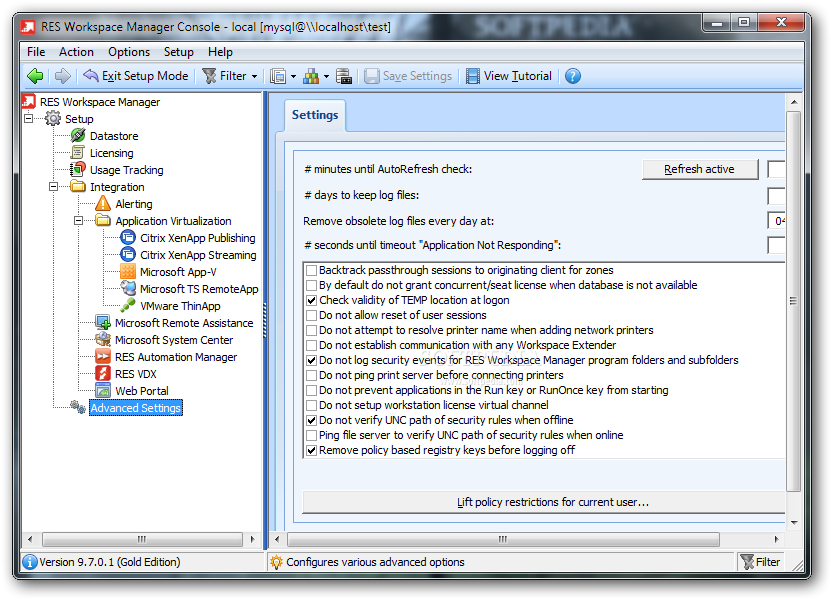
Task: Select Citrix XenApp Publishing icon
Action: pos(128,237)
